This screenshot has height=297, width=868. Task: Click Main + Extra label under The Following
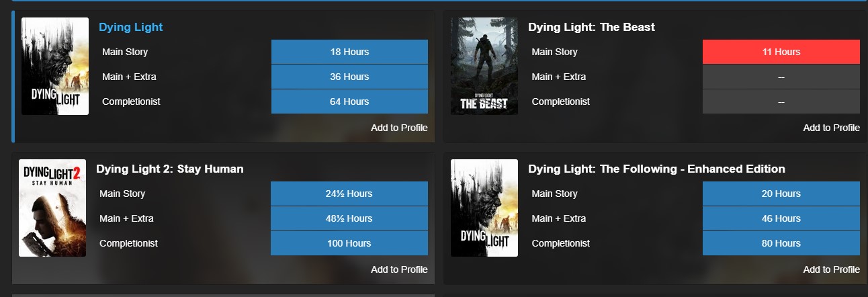pos(558,218)
